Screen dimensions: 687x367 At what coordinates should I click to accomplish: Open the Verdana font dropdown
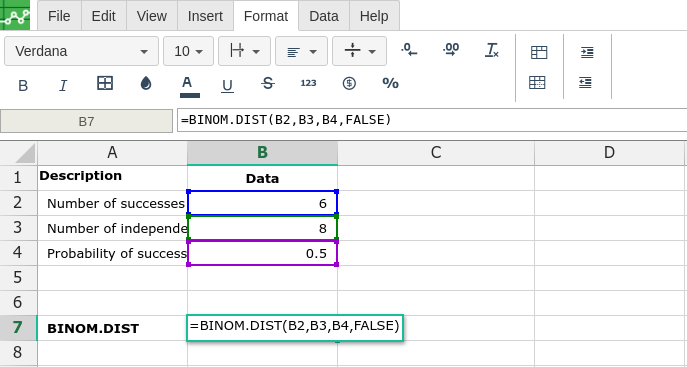click(x=81, y=51)
